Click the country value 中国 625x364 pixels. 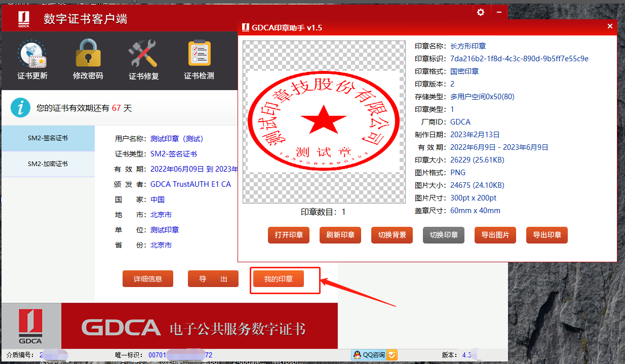pyautogui.click(x=158, y=199)
